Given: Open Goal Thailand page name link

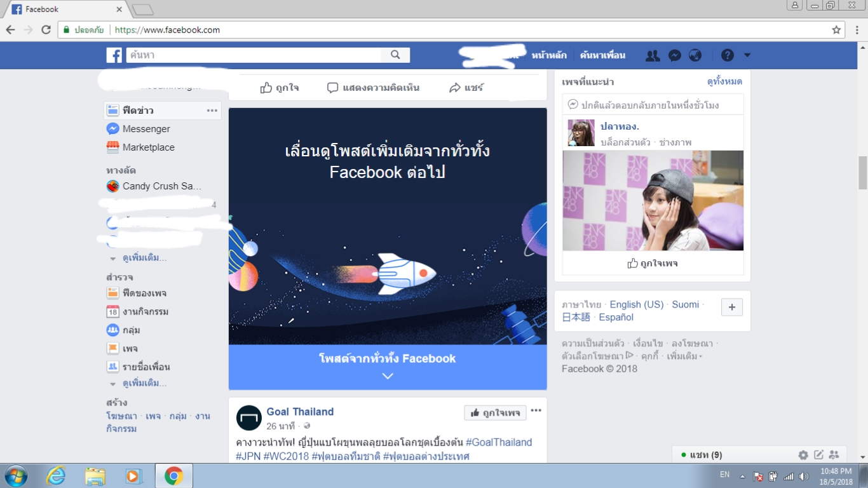Looking at the screenshot, I should [x=300, y=412].
